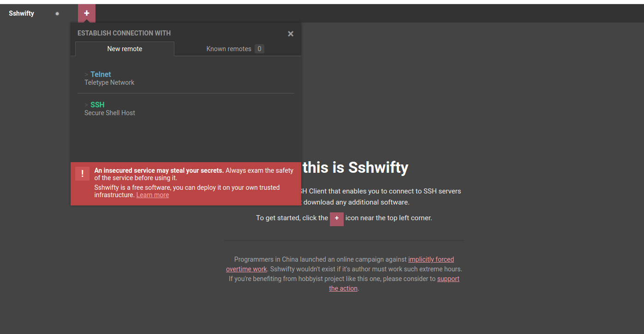Click the Known remotes count badge
This screenshot has width=644, height=334.
(x=259, y=49)
